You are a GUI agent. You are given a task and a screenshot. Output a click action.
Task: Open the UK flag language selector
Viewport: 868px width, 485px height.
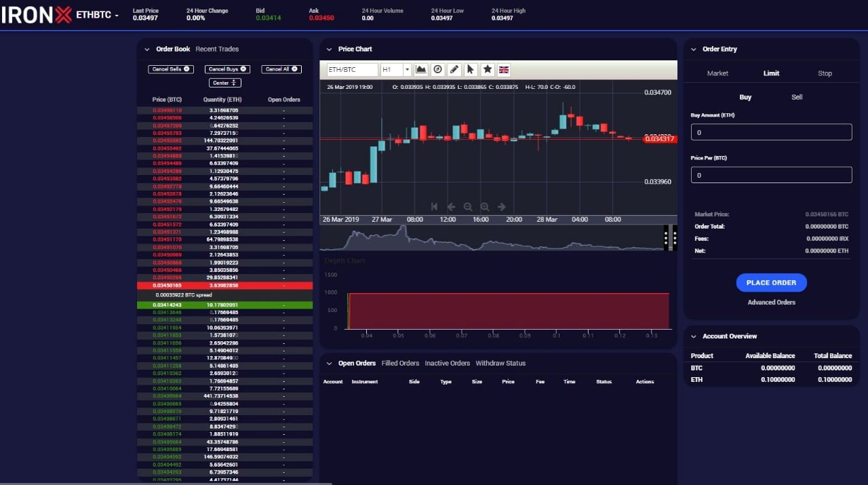(x=504, y=70)
